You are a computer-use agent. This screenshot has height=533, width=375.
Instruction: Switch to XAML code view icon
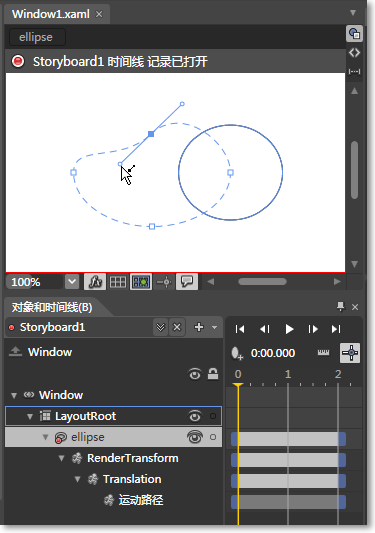click(x=354, y=53)
